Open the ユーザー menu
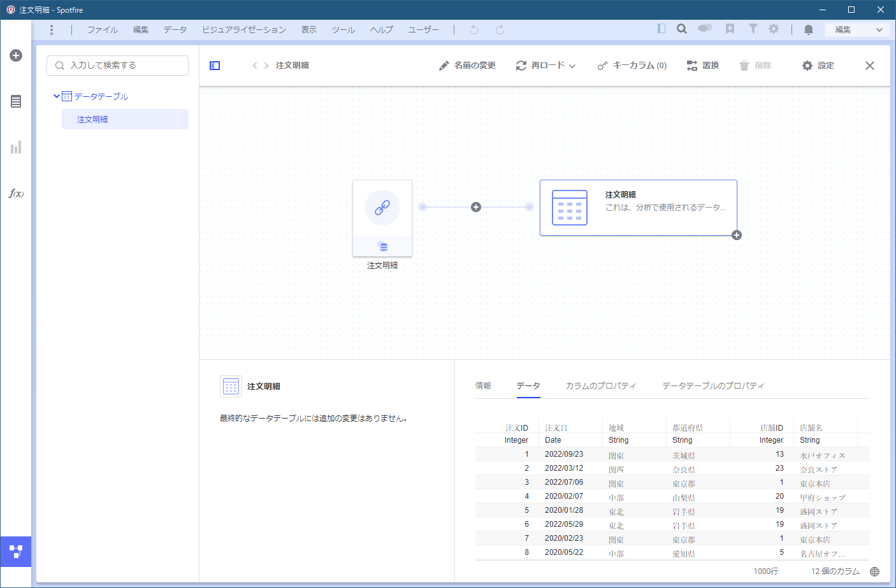The height and width of the screenshot is (588, 896). [424, 30]
